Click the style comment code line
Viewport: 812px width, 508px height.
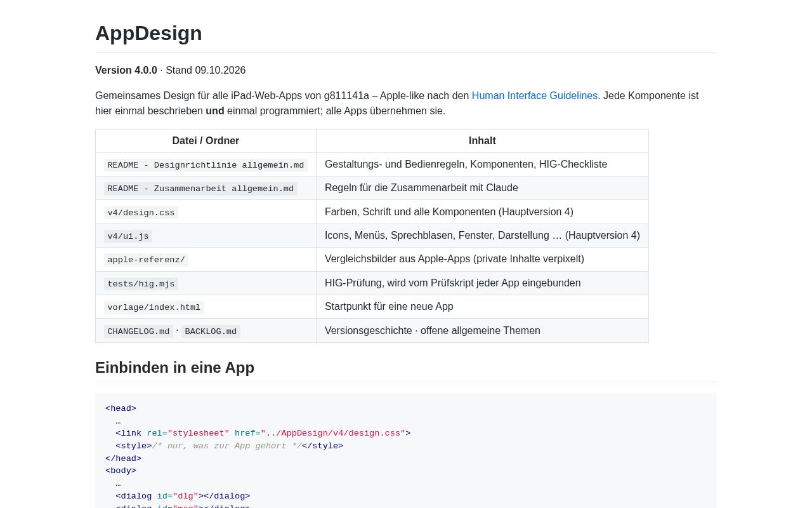[229, 446]
